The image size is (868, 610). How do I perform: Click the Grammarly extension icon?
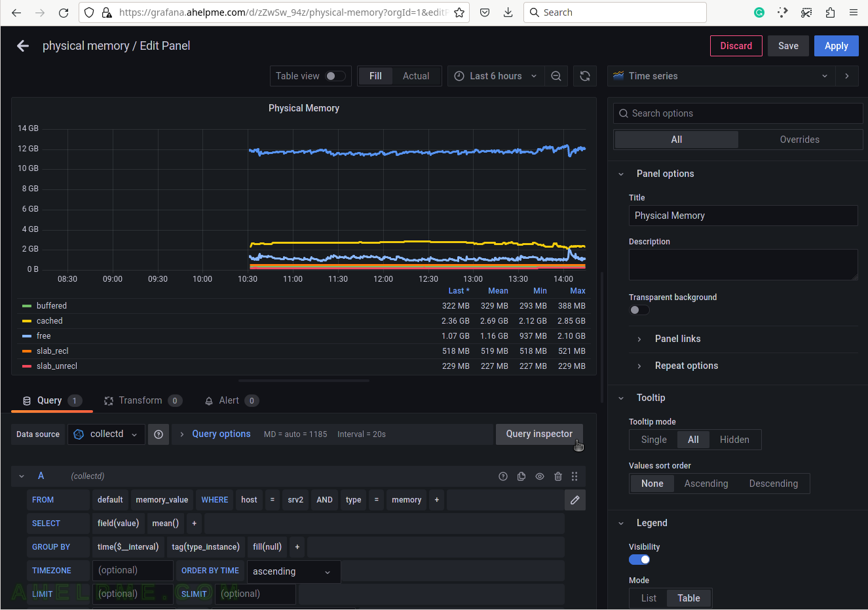(x=759, y=12)
